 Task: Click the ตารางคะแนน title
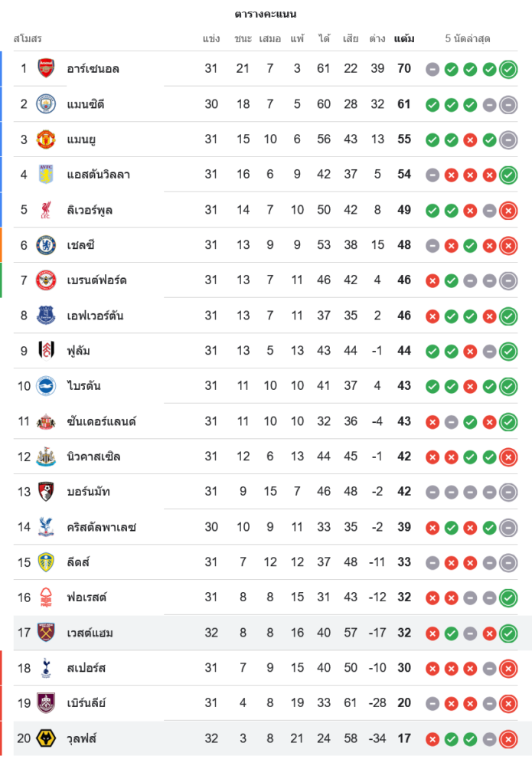pyautogui.click(x=266, y=14)
